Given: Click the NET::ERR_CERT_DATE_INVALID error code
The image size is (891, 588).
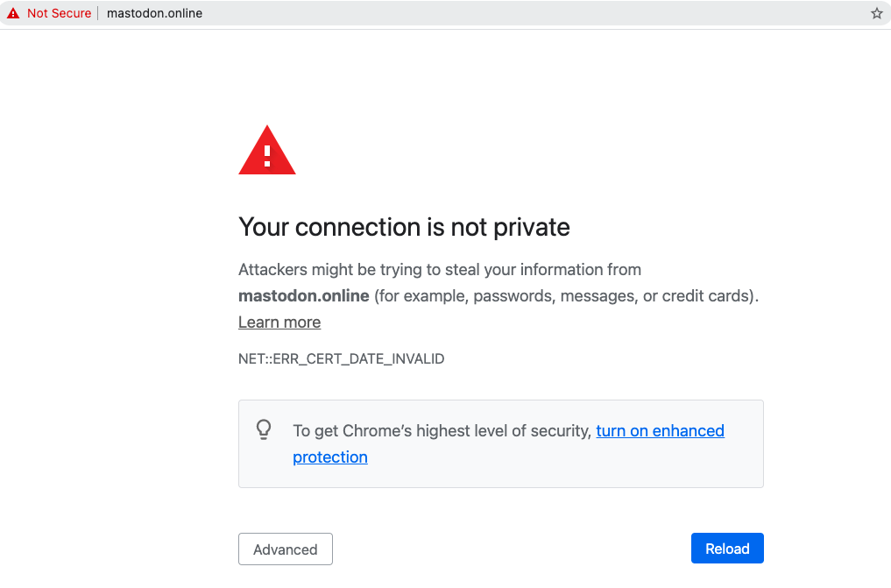Looking at the screenshot, I should coord(342,358).
